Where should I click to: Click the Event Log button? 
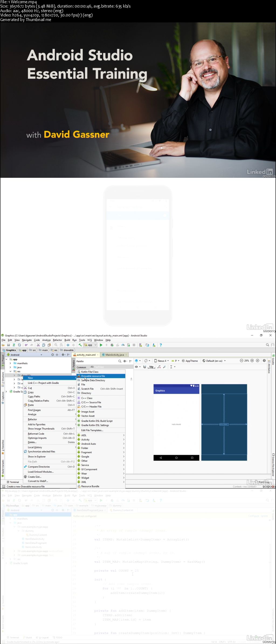(262, 482)
